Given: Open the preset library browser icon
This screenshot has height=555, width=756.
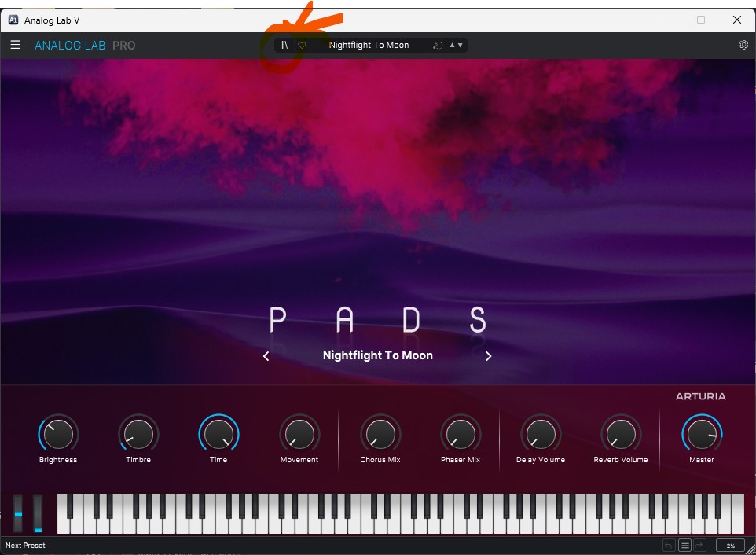Looking at the screenshot, I should coord(284,45).
